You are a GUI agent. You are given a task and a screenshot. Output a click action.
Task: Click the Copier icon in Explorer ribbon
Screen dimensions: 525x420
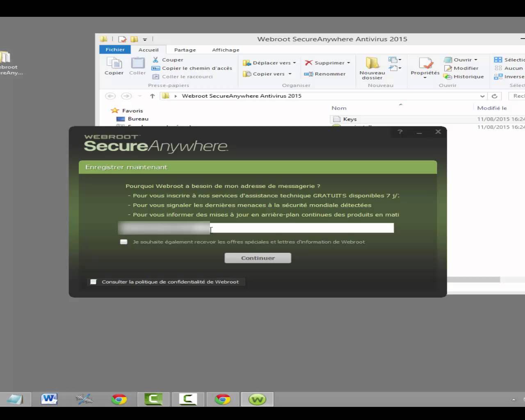pyautogui.click(x=114, y=66)
